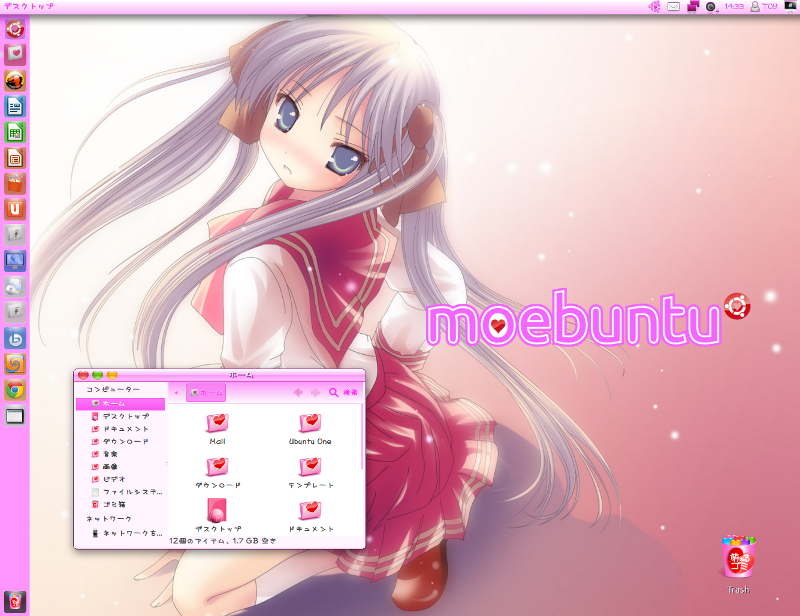The image size is (800, 616).
Task: Click the search magnifier in file manager
Action: tap(334, 392)
